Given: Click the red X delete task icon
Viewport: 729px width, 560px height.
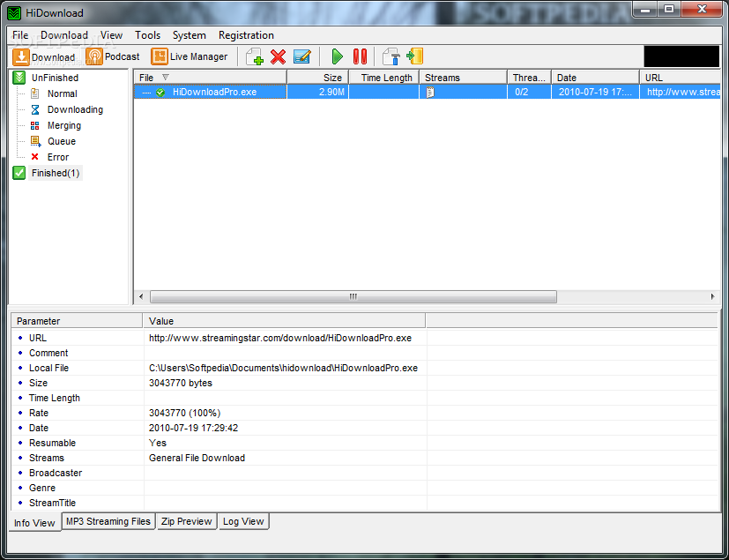Looking at the screenshot, I should point(278,56).
